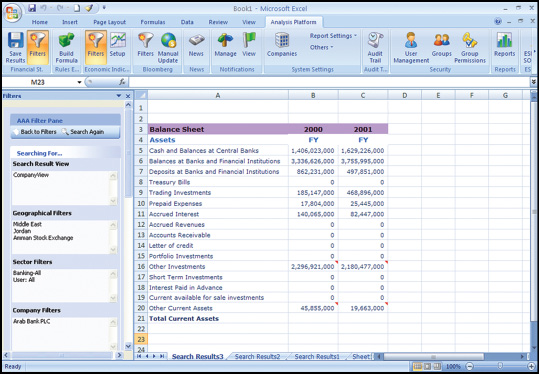Open the Name Box dropdown arrow
Image resolution: width=539 pixels, height=374 pixels.
(x=79, y=82)
